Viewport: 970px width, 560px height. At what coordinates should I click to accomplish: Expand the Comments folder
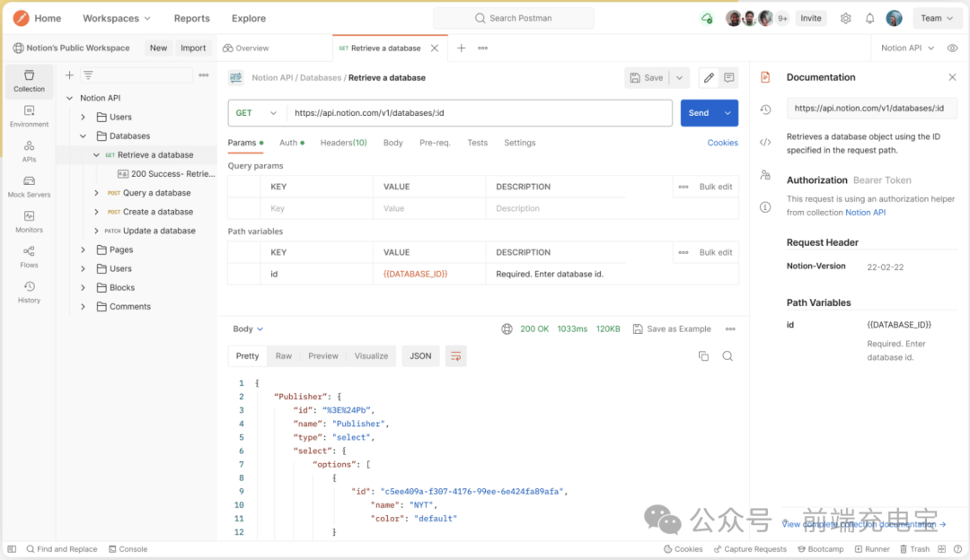(x=83, y=307)
